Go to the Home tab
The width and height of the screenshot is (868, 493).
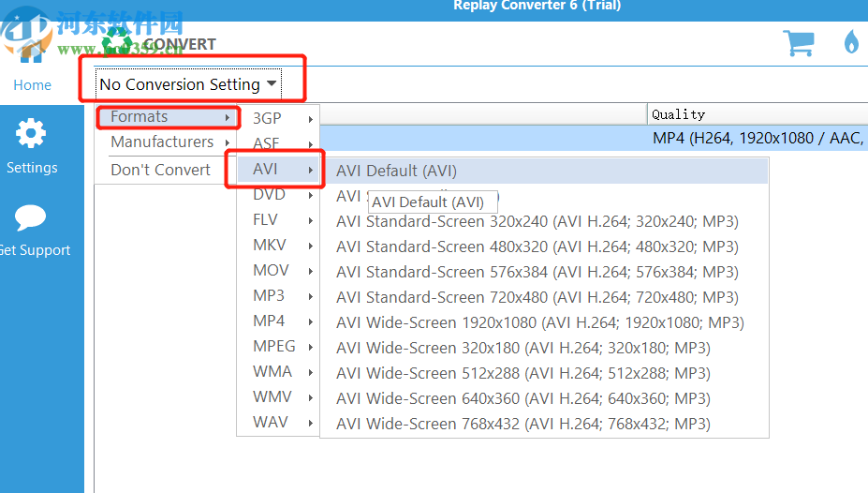32,84
